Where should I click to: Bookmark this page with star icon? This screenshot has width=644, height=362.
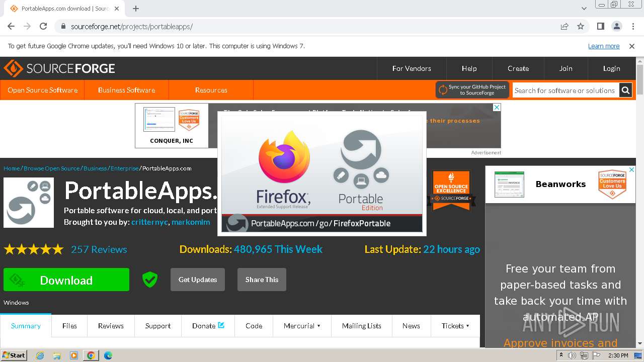click(581, 26)
